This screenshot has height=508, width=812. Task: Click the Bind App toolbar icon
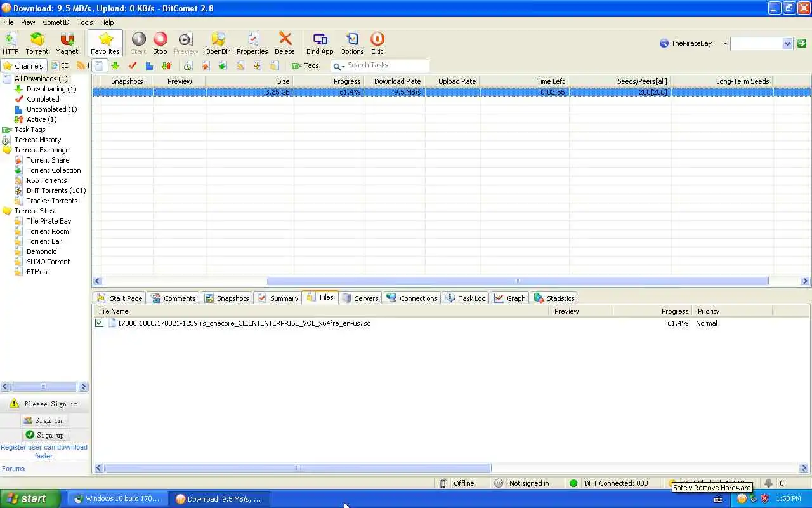pyautogui.click(x=320, y=44)
